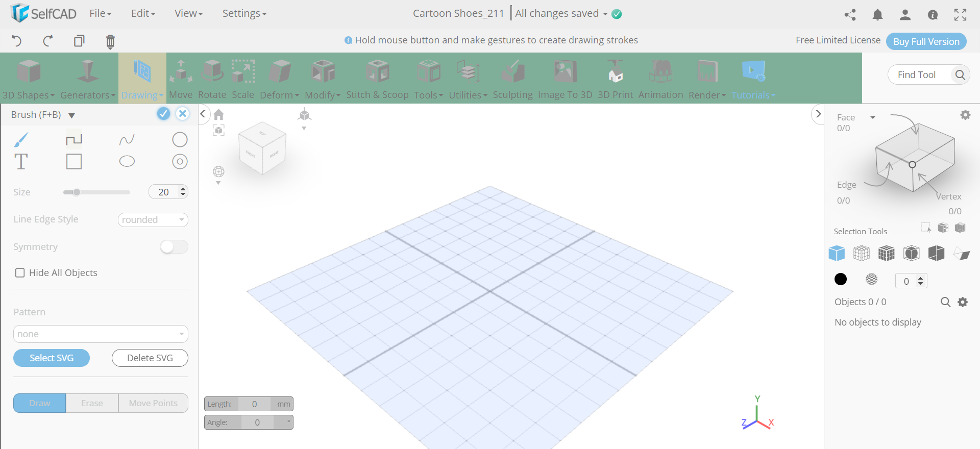Viewport: 980px width, 449px height.
Task: Open notifications bell
Action: point(877,15)
